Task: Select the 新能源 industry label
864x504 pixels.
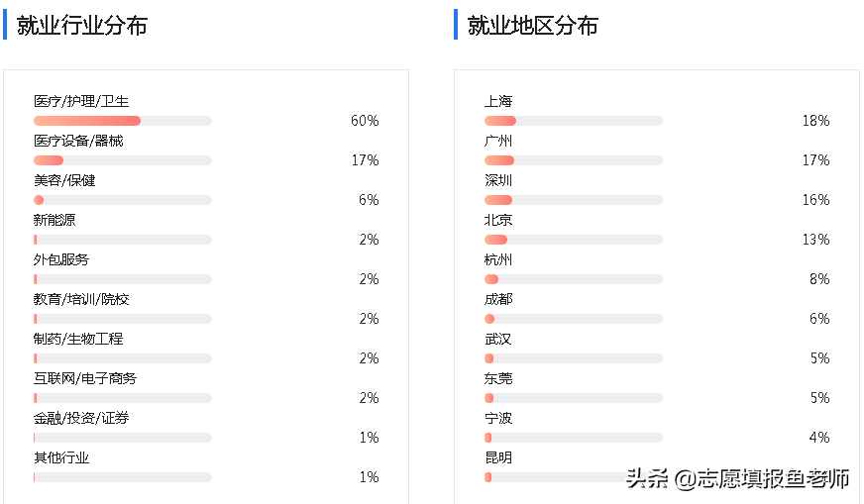Action: 54,221
